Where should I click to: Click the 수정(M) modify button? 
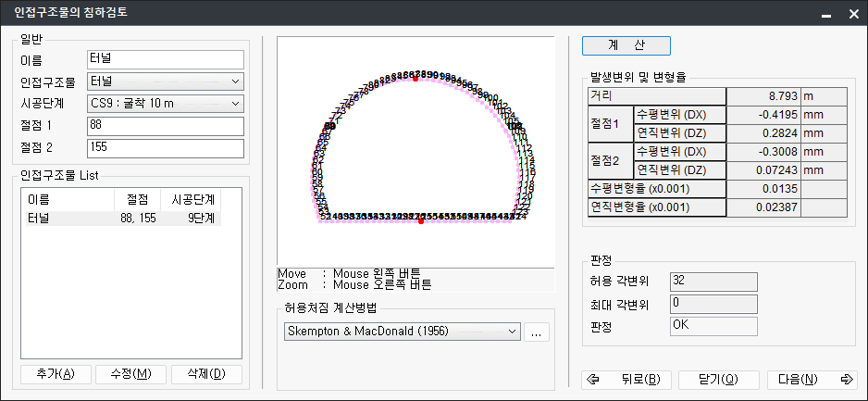130,374
